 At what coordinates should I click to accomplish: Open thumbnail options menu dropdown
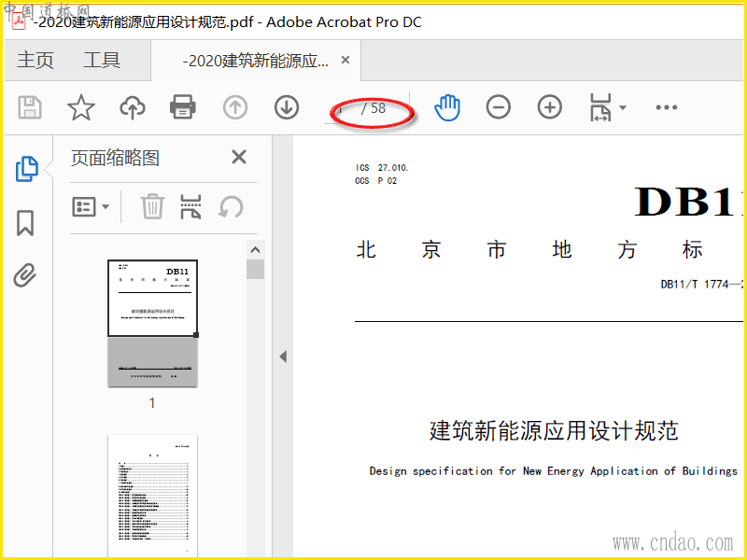[x=91, y=206]
